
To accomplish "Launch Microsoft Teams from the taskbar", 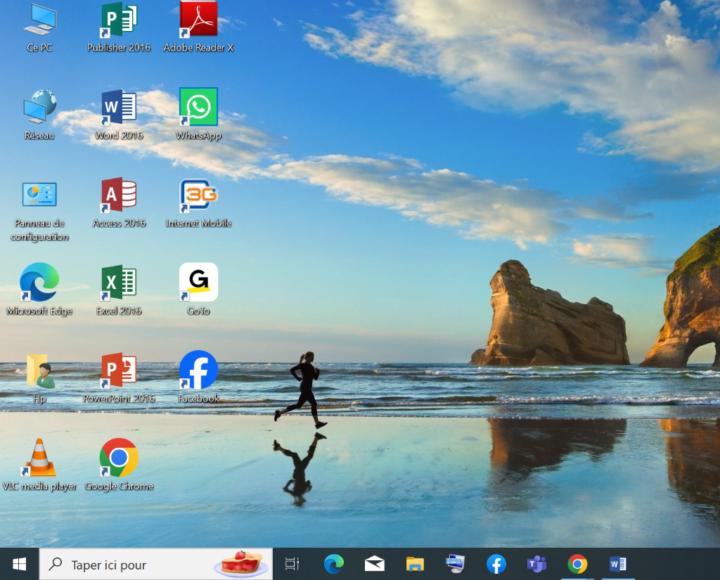I will 537,564.
